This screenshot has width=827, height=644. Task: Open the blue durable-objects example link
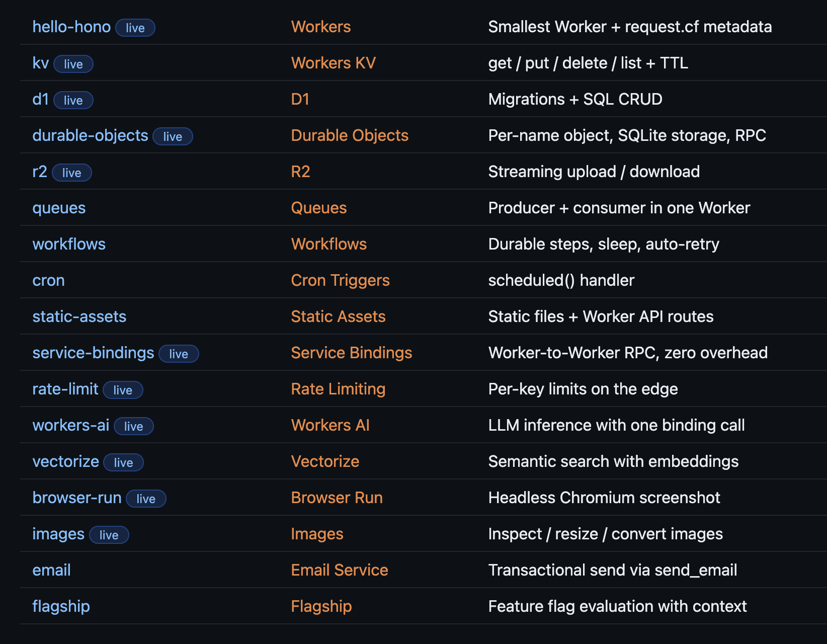point(90,135)
